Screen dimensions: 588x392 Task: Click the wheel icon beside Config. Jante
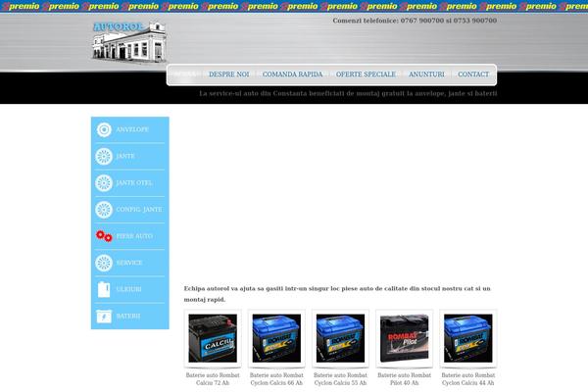[x=104, y=210]
